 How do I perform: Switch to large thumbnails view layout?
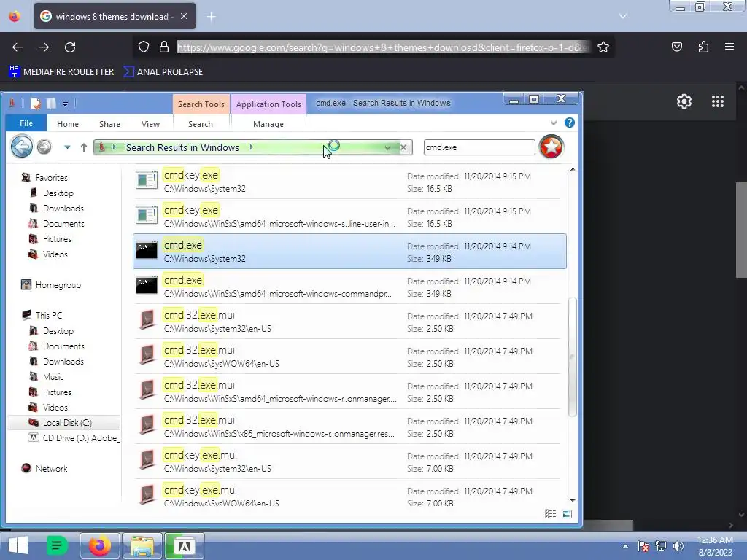[566, 514]
